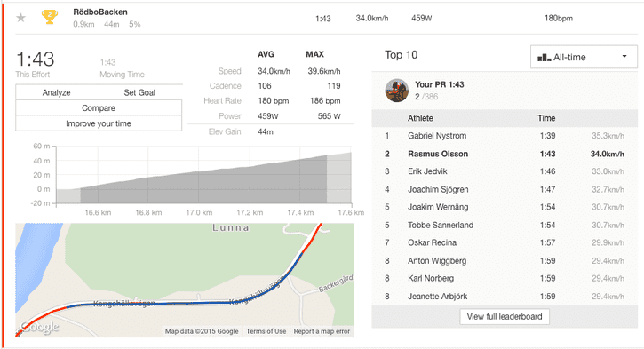Screen dimensions: 644x349
Task: Click the Top 10 heading
Action: (x=402, y=55)
